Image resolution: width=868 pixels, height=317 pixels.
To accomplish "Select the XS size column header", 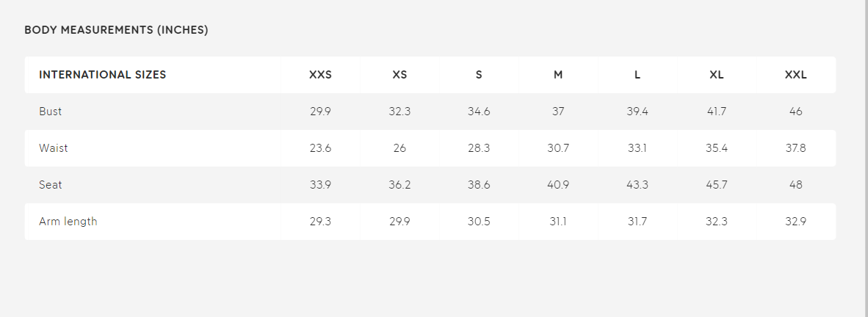I will coord(399,75).
